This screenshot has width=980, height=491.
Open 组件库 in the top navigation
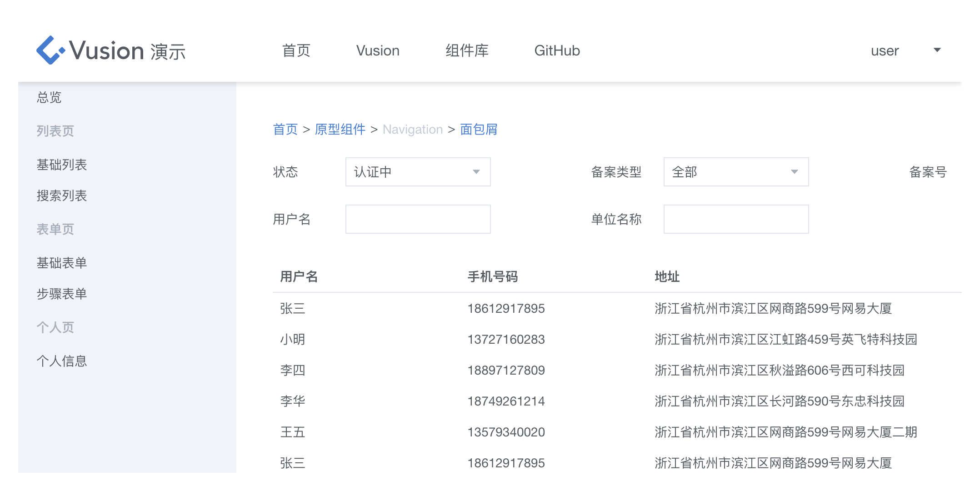click(467, 50)
